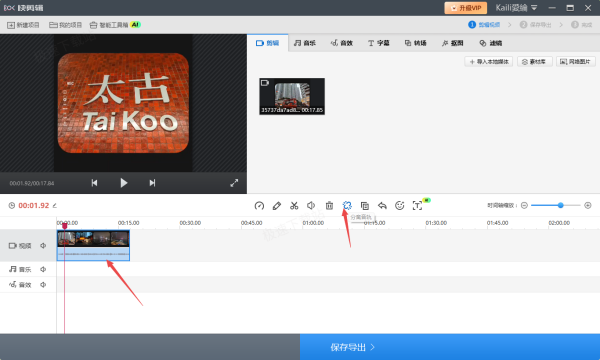600x360 pixels.
Task: Click the 升级VIP upgrade button
Action: [466, 8]
